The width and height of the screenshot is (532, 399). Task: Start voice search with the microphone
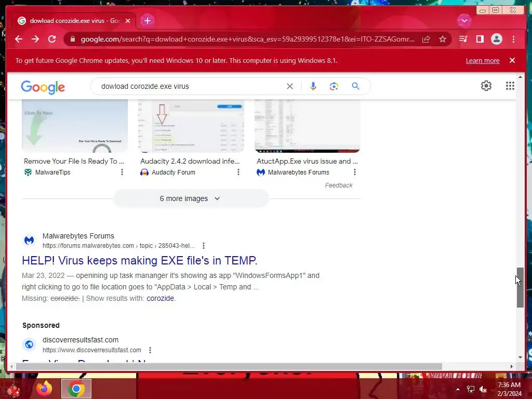(x=313, y=86)
